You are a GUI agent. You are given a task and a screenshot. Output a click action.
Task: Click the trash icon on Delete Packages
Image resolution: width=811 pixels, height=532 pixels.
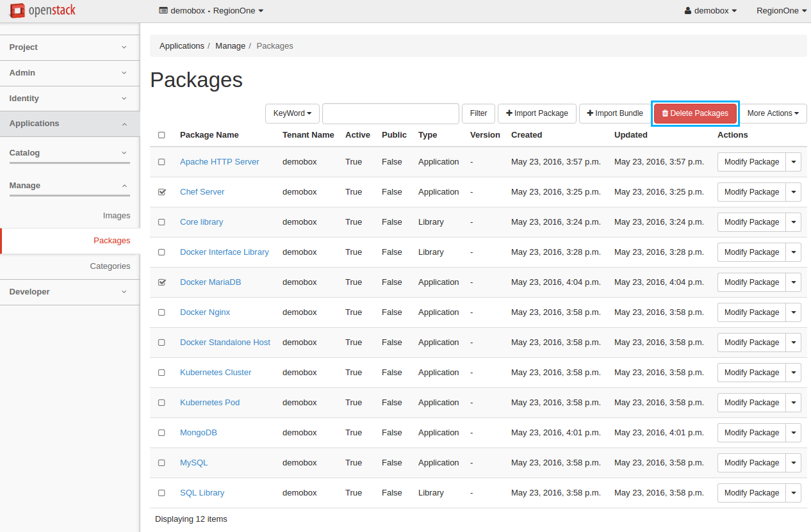tap(667, 113)
